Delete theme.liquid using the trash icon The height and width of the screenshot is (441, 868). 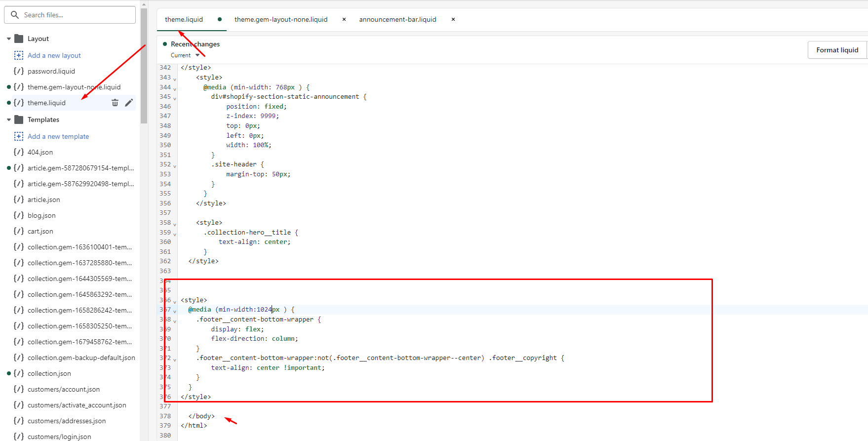(115, 103)
